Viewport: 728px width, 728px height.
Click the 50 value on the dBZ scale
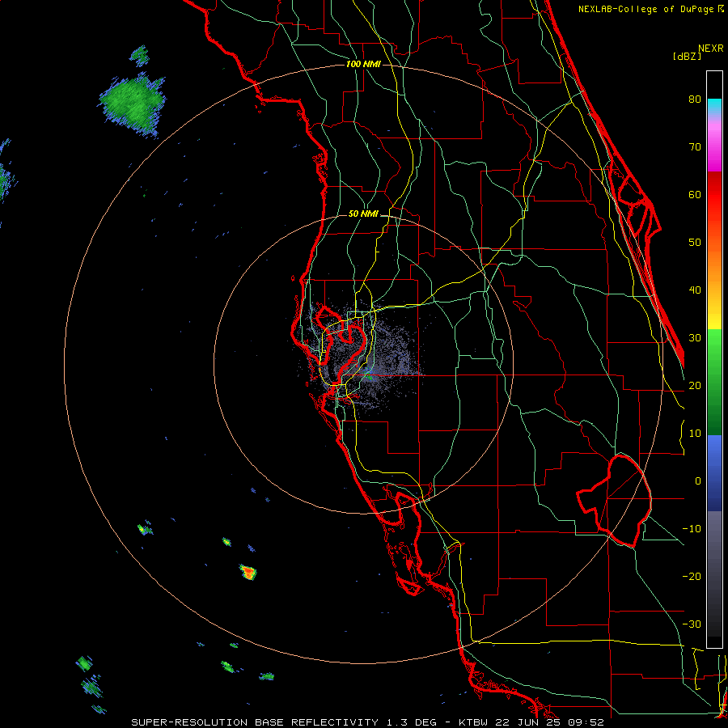pos(695,243)
